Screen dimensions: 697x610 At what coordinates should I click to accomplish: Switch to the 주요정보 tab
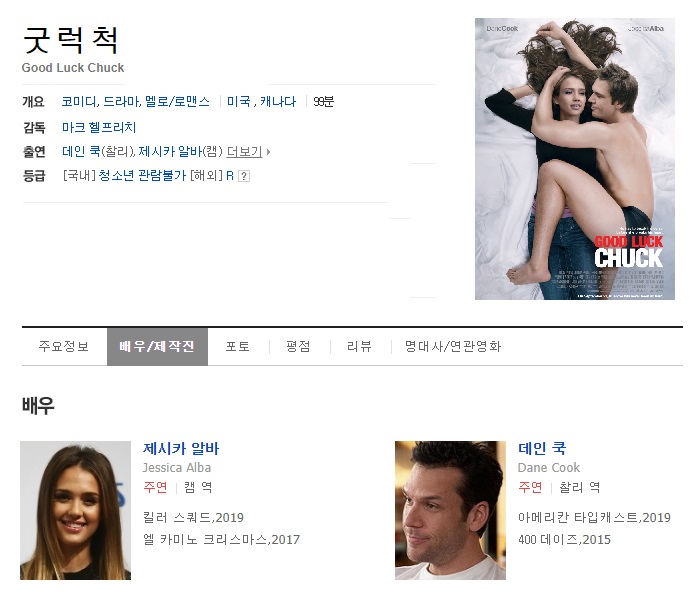tap(64, 347)
